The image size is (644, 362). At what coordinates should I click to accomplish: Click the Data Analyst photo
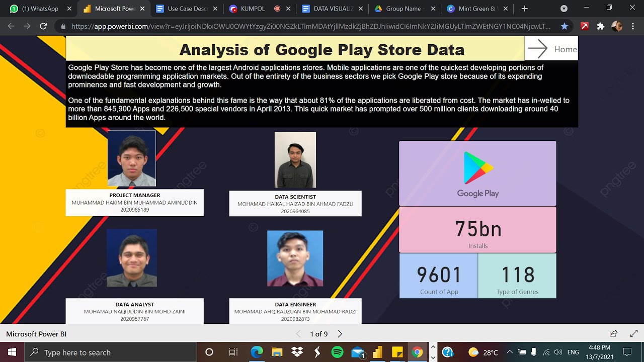132,258
